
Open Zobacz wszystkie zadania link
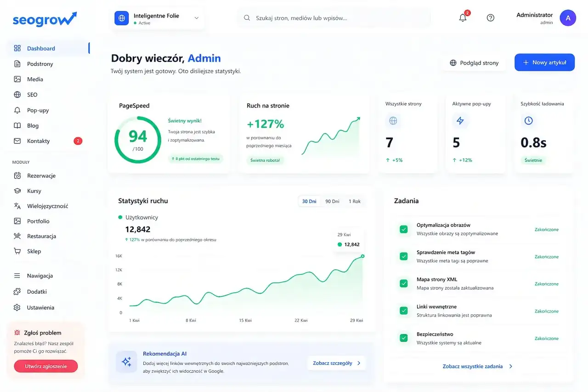(x=478, y=366)
